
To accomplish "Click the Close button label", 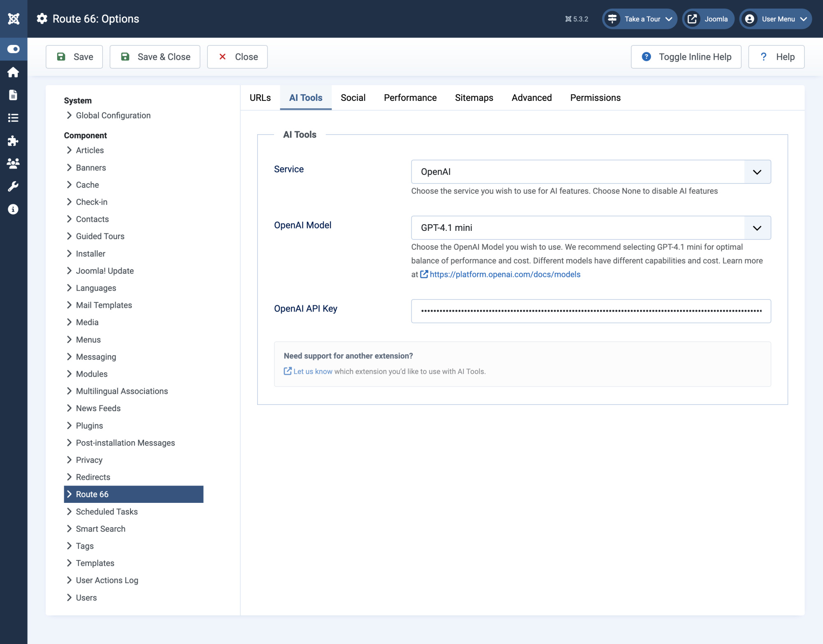I will (246, 57).
